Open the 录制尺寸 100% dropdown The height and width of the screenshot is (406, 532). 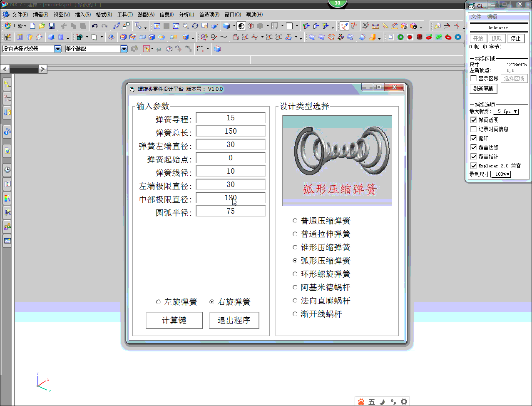[501, 174]
